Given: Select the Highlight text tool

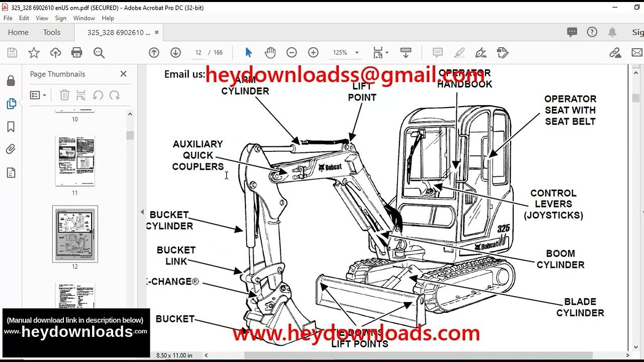Looking at the screenshot, I should (x=459, y=52).
